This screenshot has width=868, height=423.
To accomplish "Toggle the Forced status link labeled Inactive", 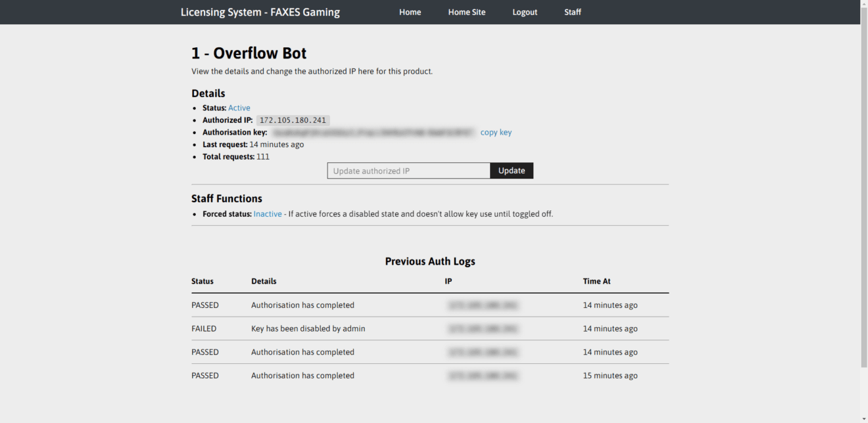I will (x=267, y=213).
